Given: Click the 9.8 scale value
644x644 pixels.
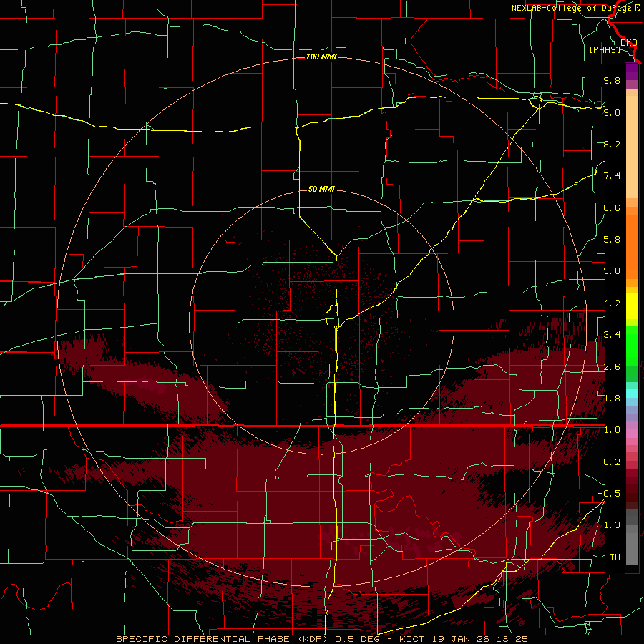Looking at the screenshot, I should pos(612,80).
